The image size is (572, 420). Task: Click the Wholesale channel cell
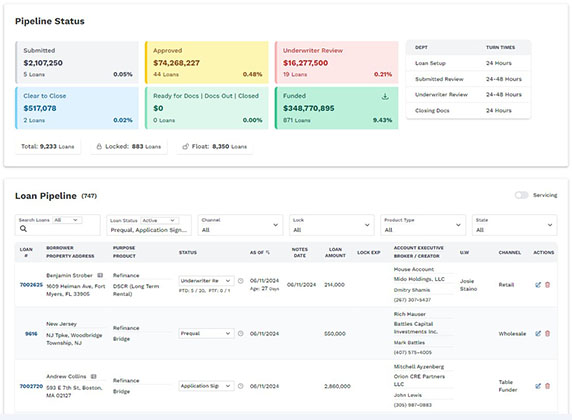512,334
